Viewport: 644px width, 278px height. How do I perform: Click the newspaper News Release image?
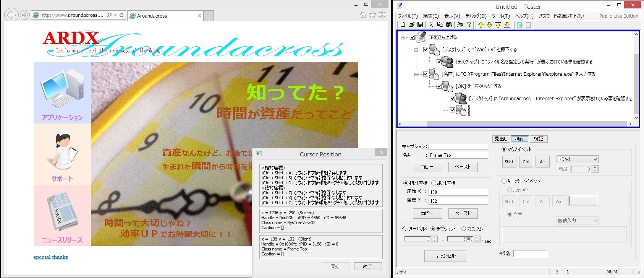tap(62, 211)
